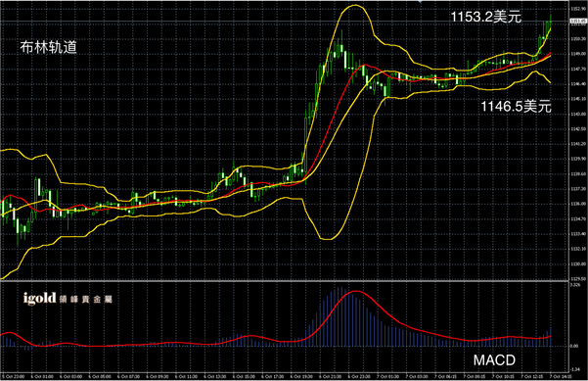Click the divider between price and MACD panes
Viewport: 588px width, 381px height.
[x=285, y=281]
